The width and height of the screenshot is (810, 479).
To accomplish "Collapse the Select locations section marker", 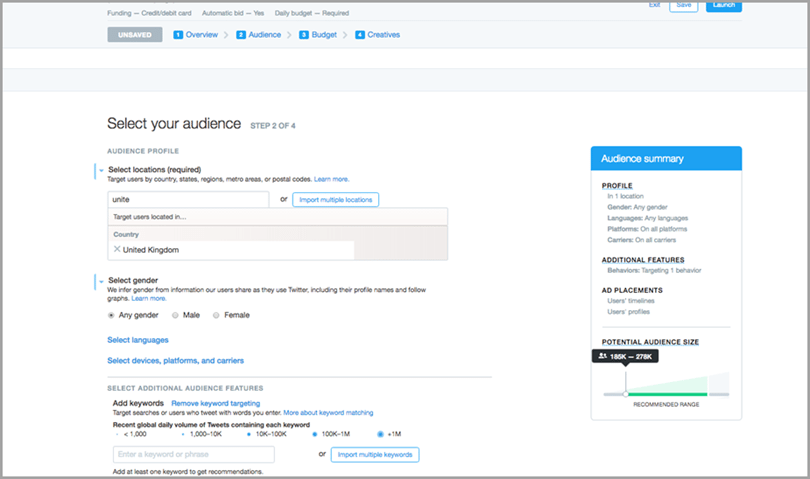I will point(97,171).
